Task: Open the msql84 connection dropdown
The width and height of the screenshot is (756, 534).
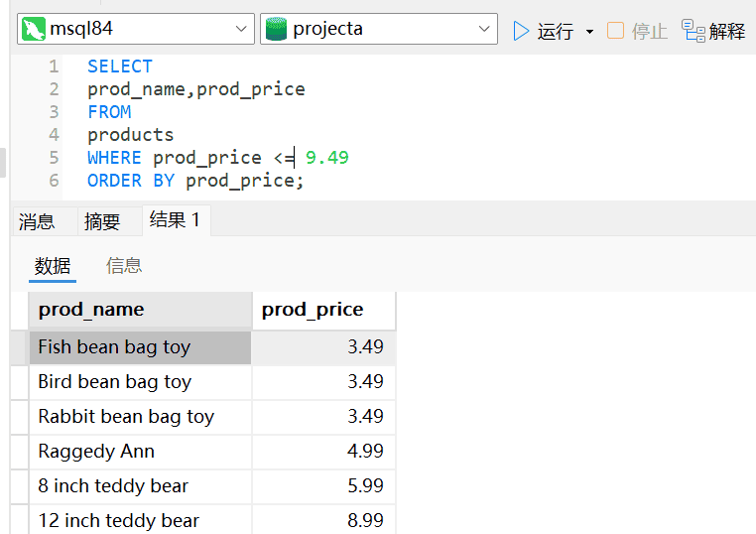Action: [x=241, y=29]
